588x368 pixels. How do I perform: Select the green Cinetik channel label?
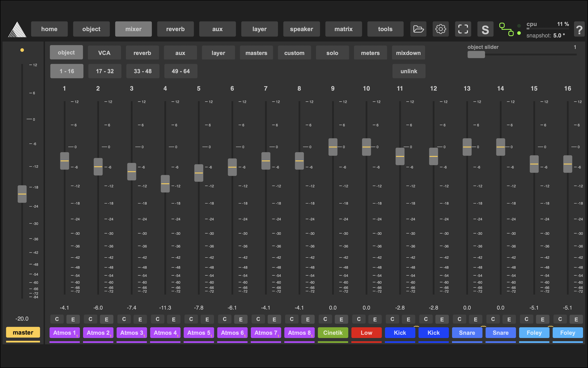[333, 332]
